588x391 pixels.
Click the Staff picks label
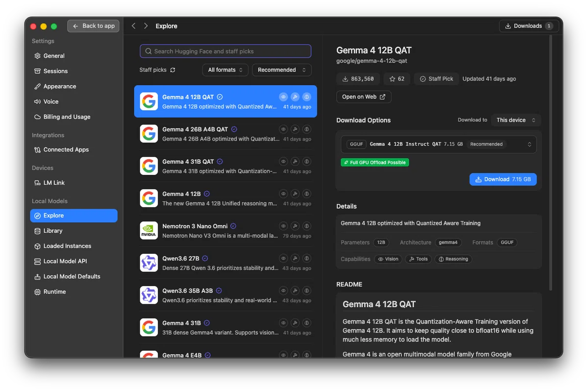(153, 70)
